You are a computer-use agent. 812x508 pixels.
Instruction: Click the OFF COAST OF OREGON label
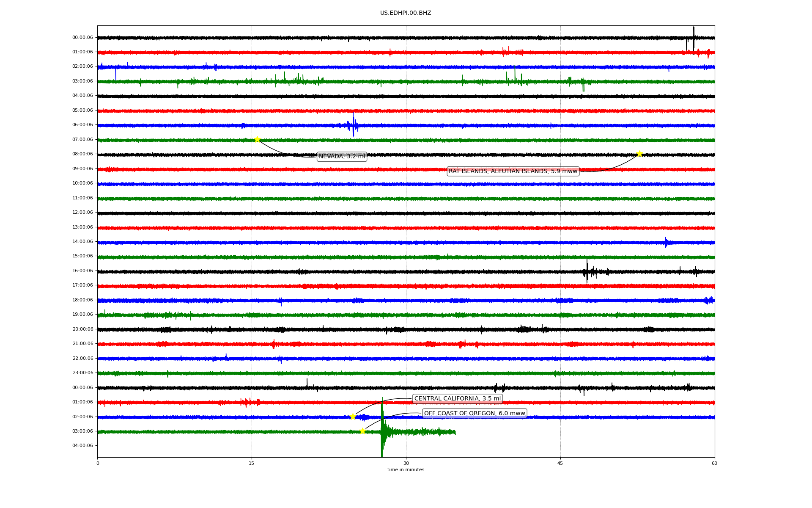[475, 413]
